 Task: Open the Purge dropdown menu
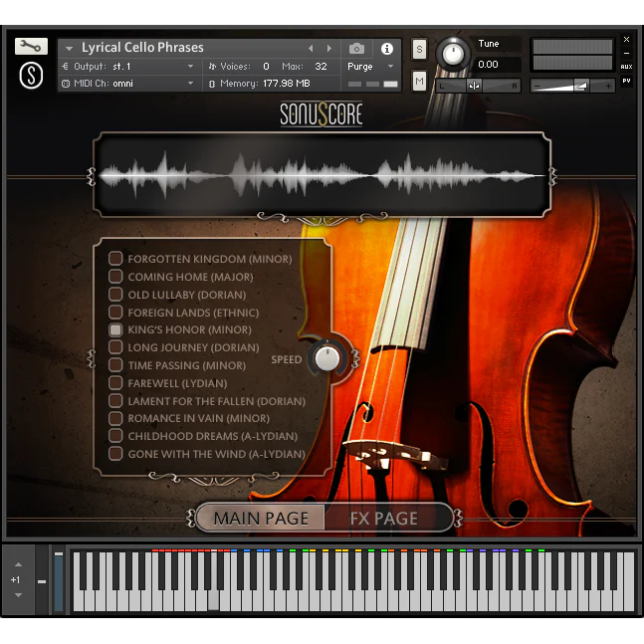point(370,67)
